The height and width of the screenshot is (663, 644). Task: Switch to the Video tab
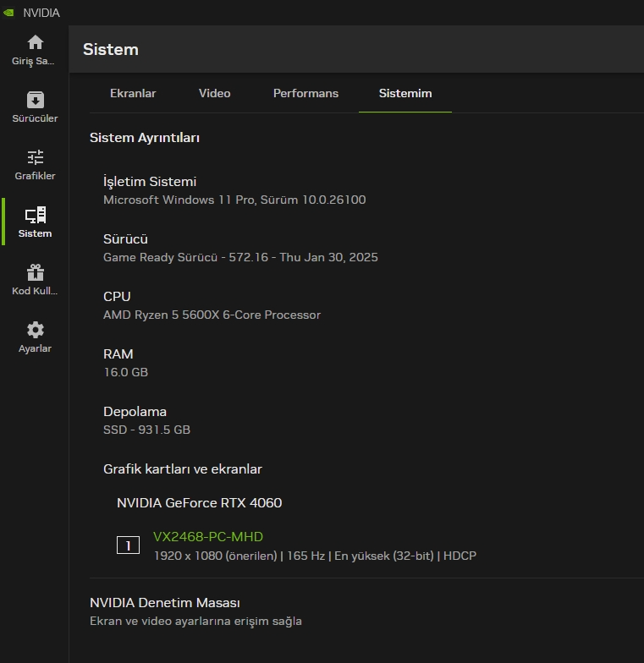(215, 93)
